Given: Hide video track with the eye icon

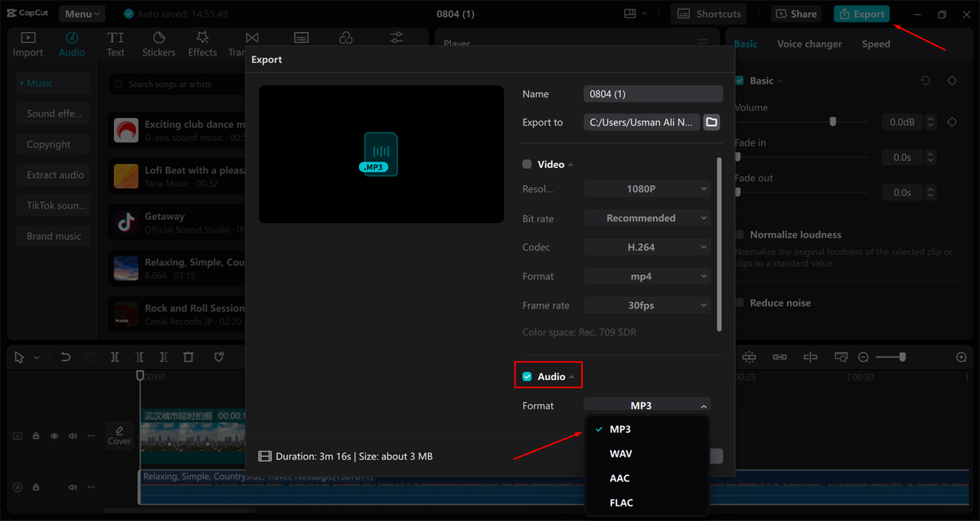Looking at the screenshot, I should point(54,436).
